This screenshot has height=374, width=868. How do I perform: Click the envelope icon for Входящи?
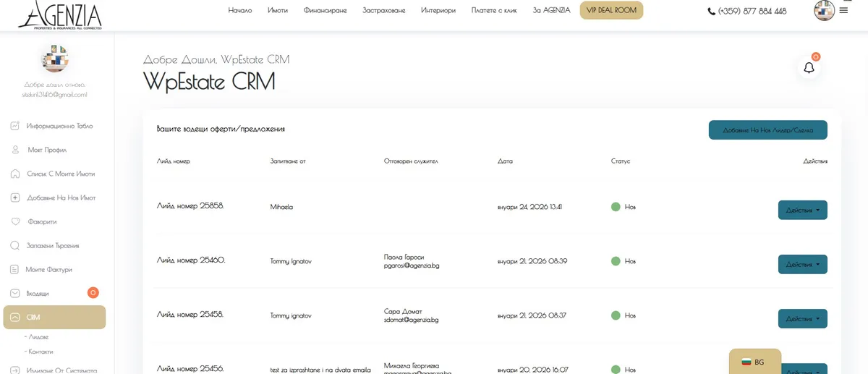pyautogui.click(x=15, y=293)
